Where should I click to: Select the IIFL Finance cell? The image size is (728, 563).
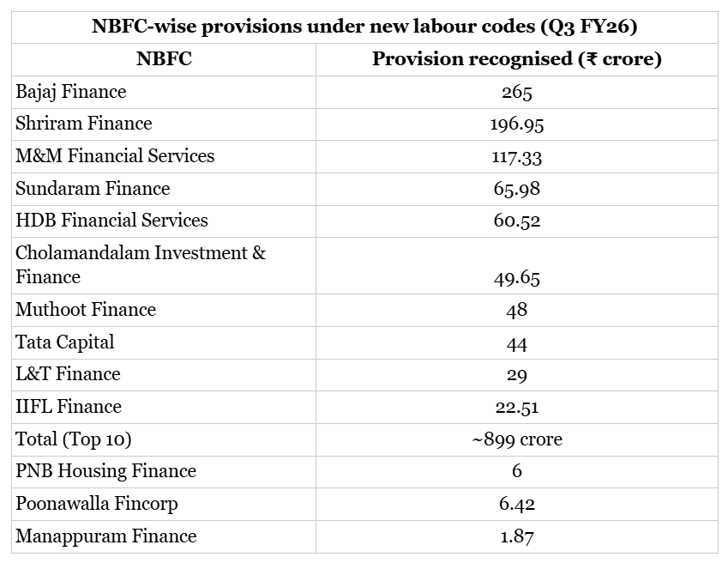coord(69,407)
